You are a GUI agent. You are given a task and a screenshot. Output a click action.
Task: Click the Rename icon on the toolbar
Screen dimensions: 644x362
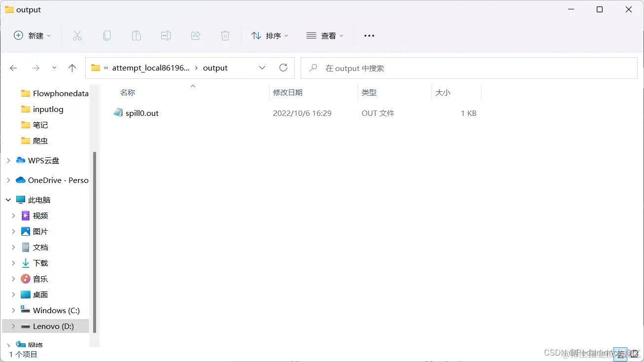[166, 35]
